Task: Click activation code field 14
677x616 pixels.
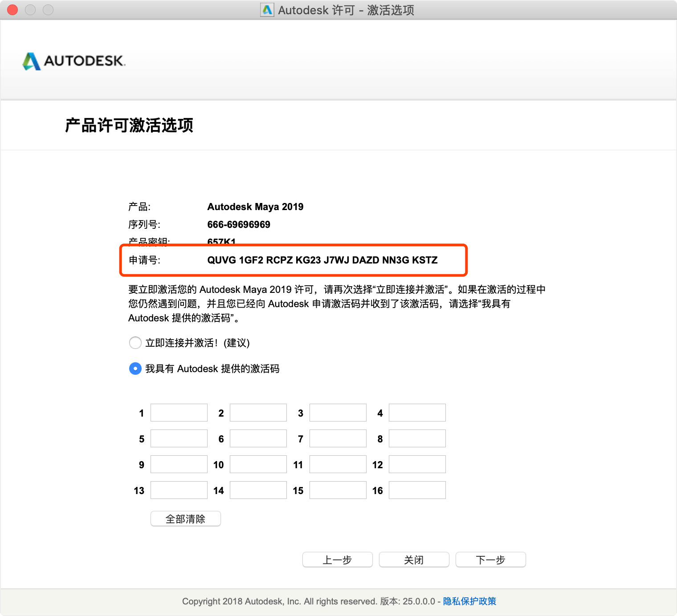Action: tap(258, 490)
